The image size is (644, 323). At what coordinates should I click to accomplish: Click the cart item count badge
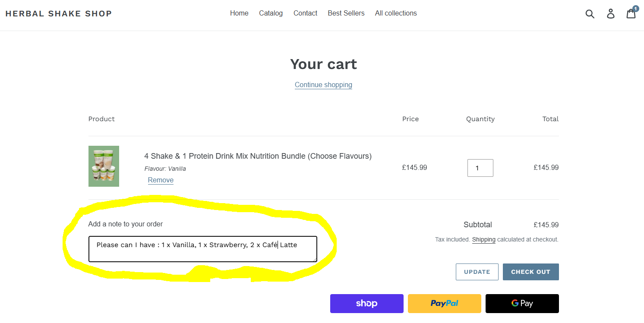635,9
